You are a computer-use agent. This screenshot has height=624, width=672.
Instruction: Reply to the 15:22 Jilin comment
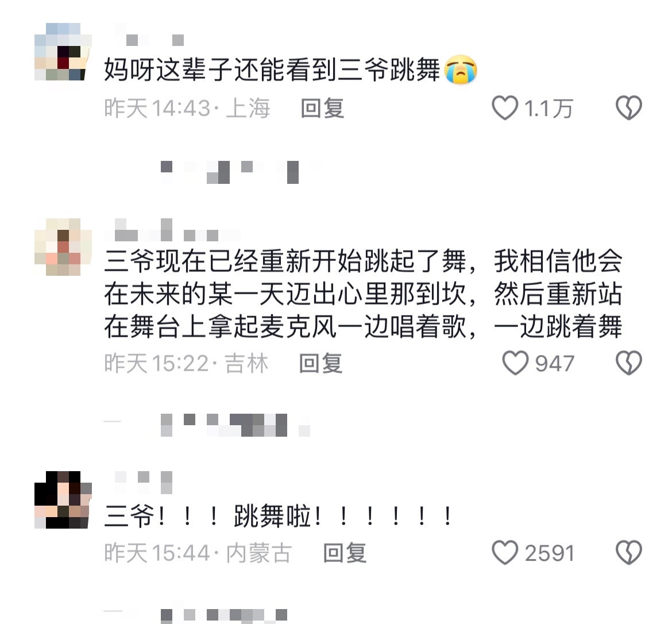coord(320,363)
